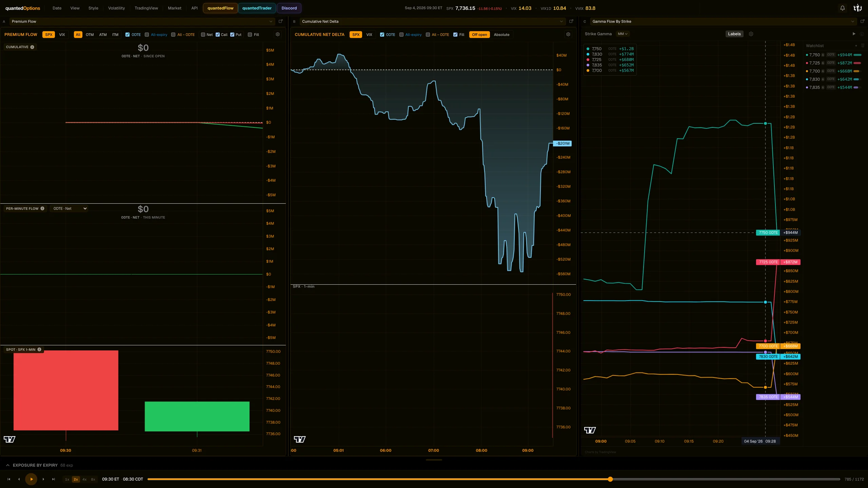Image resolution: width=868 pixels, height=488 pixels.
Task: Set replay speed to 4x
Action: (84, 480)
